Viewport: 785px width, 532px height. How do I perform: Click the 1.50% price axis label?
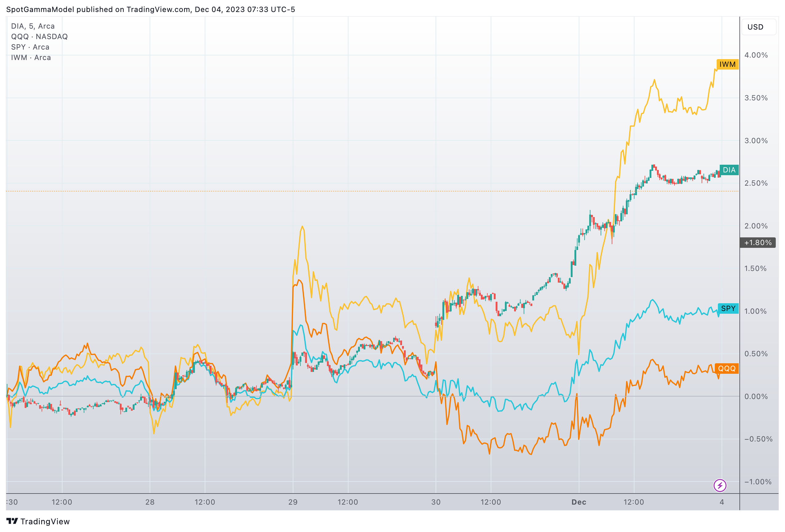tap(756, 268)
